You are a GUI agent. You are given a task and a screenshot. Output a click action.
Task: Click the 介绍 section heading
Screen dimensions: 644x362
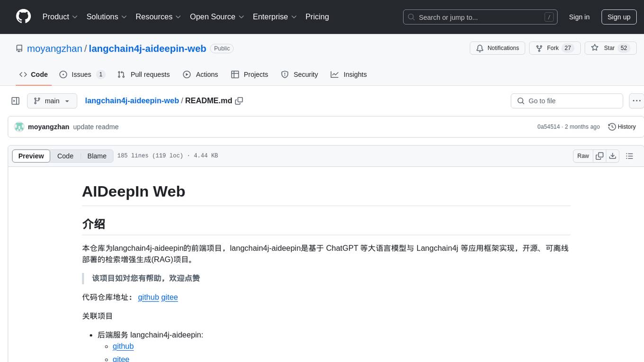(x=94, y=224)
